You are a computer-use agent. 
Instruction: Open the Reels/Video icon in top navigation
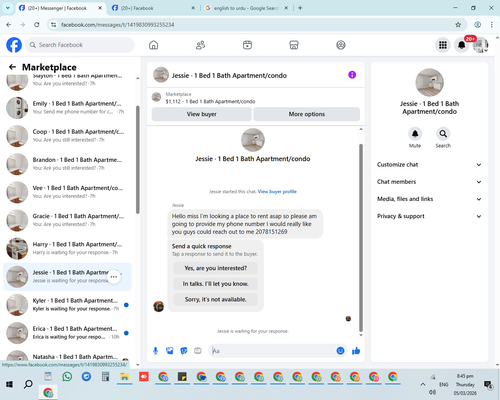[247, 45]
